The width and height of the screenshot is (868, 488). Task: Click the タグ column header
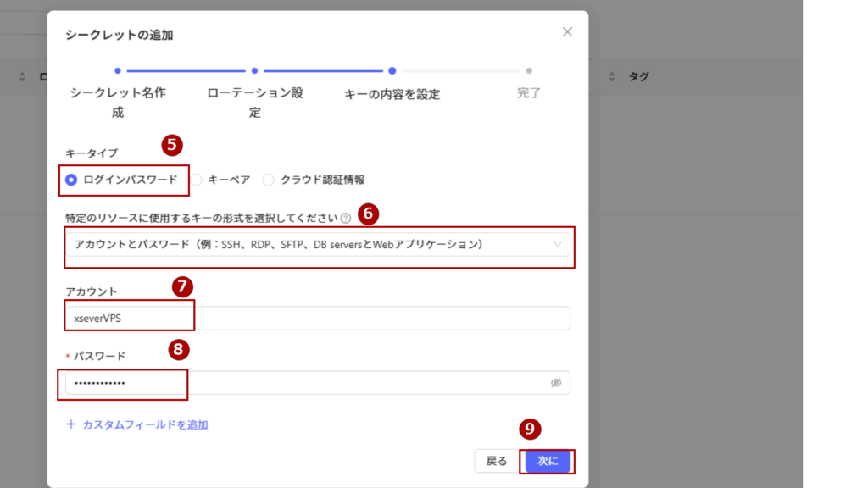tap(638, 77)
